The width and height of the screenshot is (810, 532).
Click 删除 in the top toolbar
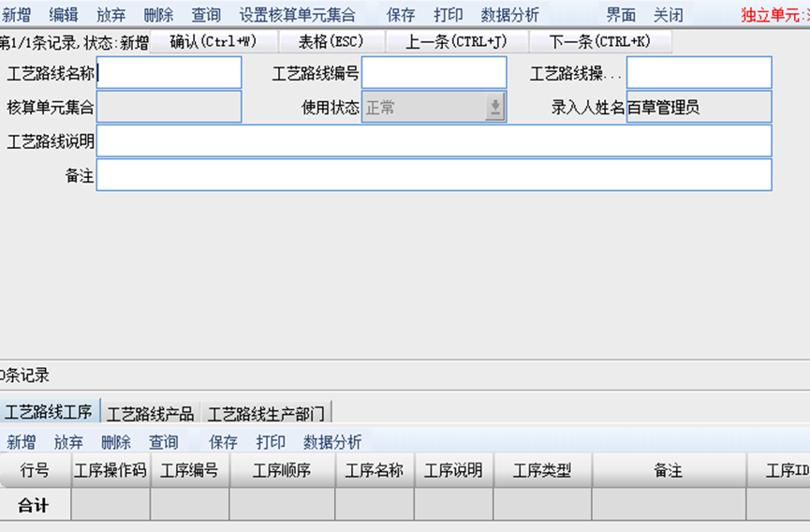(x=158, y=15)
